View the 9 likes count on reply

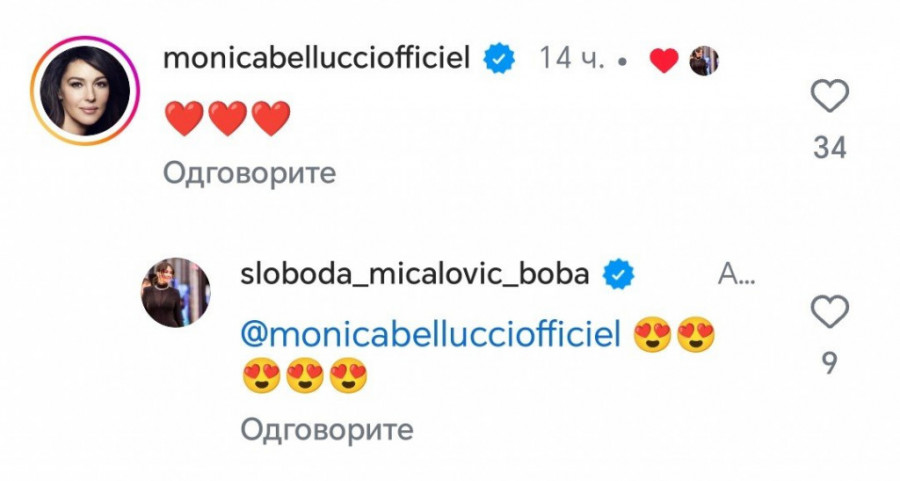pyautogui.click(x=829, y=364)
